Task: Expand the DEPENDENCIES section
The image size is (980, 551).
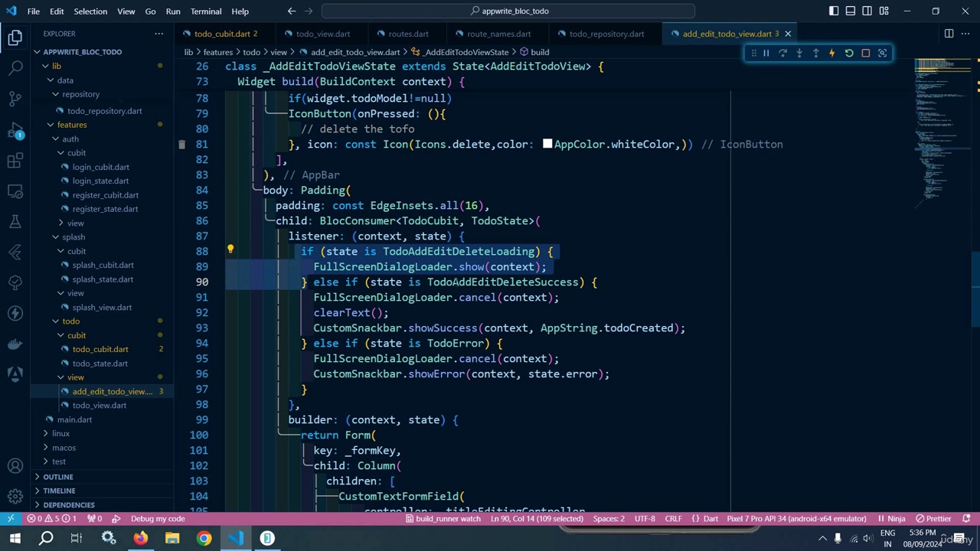Action: [69, 505]
